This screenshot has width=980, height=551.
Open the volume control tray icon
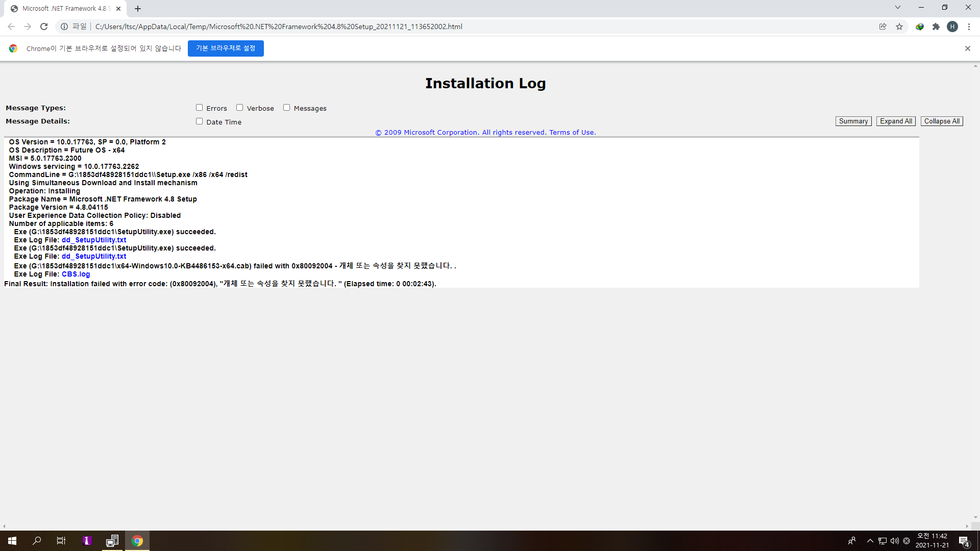pyautogui.click(x=895, y=541)
